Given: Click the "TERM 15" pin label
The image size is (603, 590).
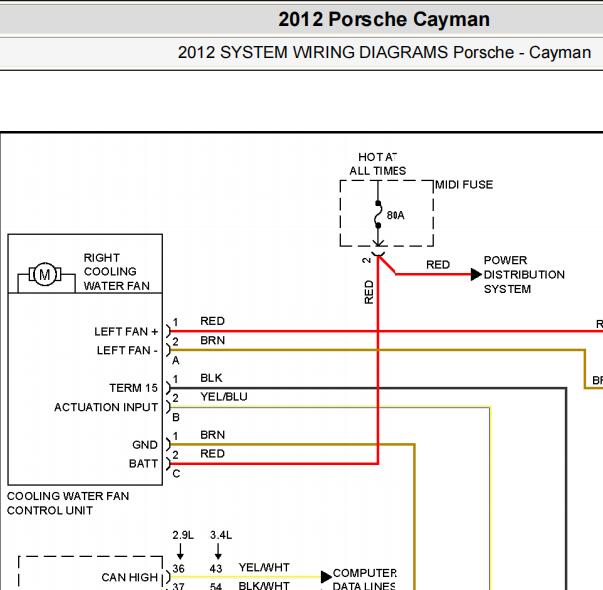Looking at the screenshot, I should (x=133, y=388).
